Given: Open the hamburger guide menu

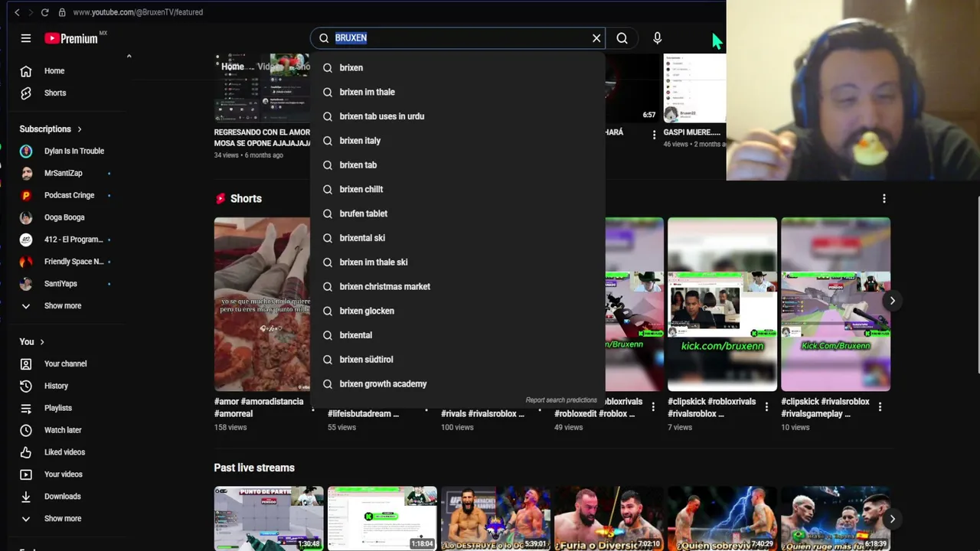Looking at the screenshot, I should pyautogui.click(x=26, y=38).
